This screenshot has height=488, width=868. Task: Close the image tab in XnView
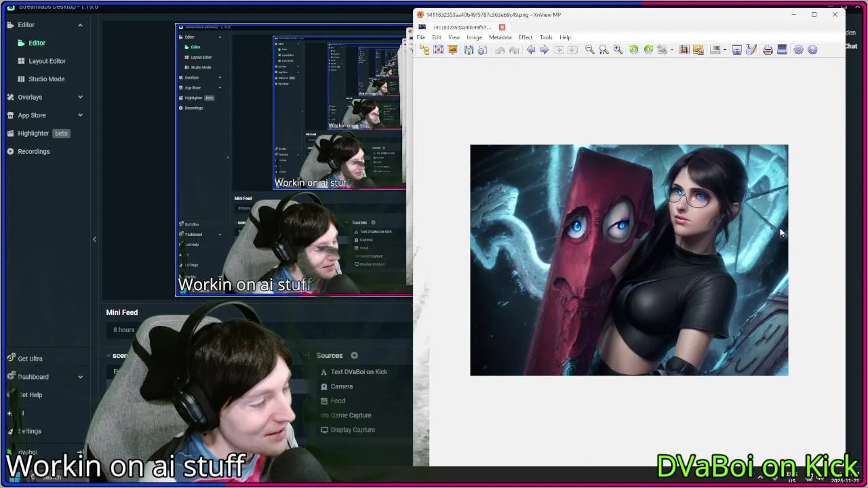click(502, 27)
